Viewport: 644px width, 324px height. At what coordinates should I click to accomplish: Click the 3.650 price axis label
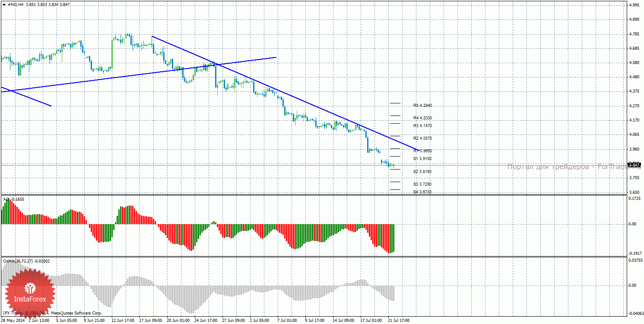point(634,192)
